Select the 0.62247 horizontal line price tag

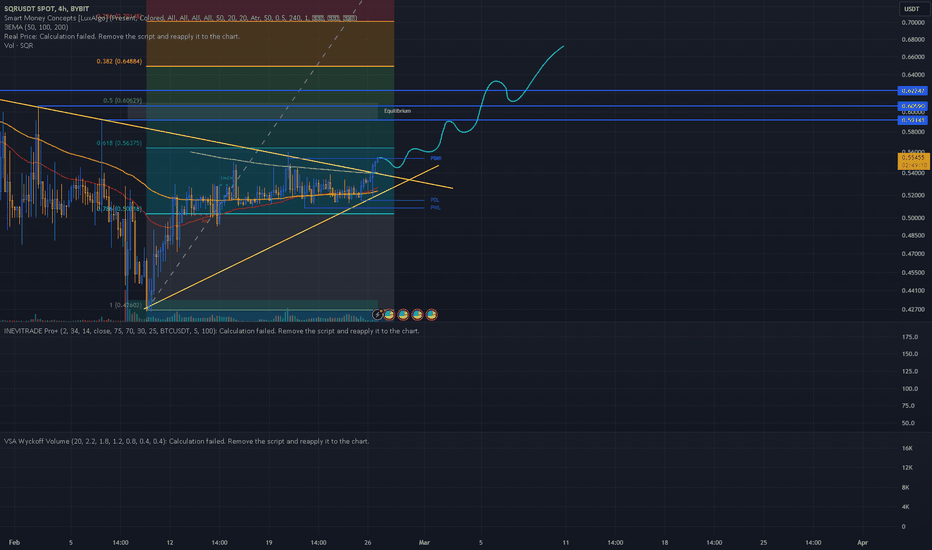[912, 91]
